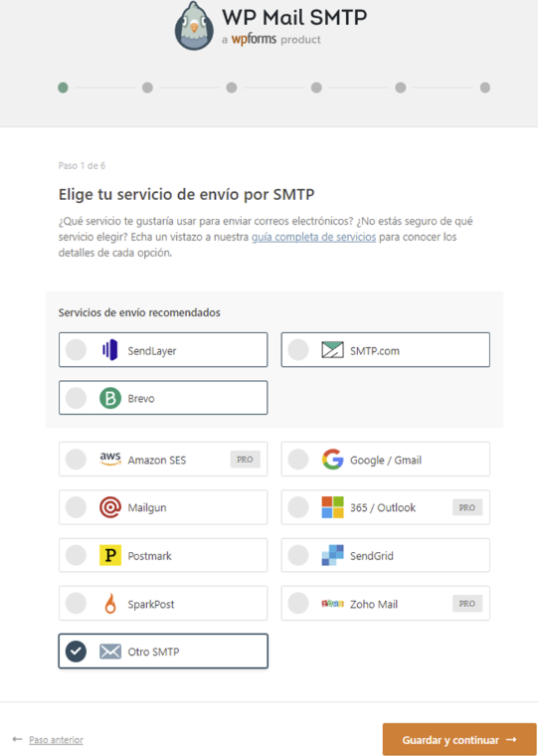Viewport: 538px width, 756px height.
Task: Click the Guardar y continuar button
Action: [459, 740]
